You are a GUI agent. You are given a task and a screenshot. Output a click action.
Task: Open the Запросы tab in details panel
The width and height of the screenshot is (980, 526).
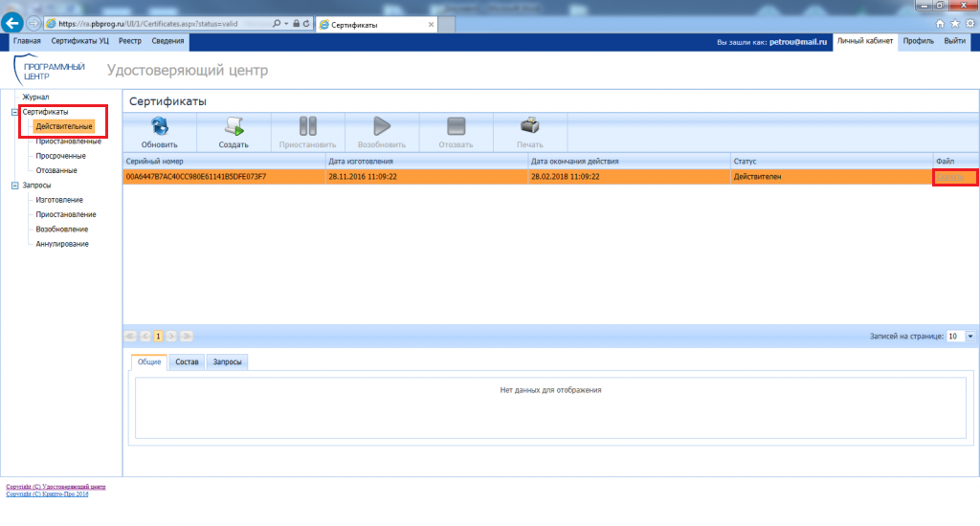[227, 362]
